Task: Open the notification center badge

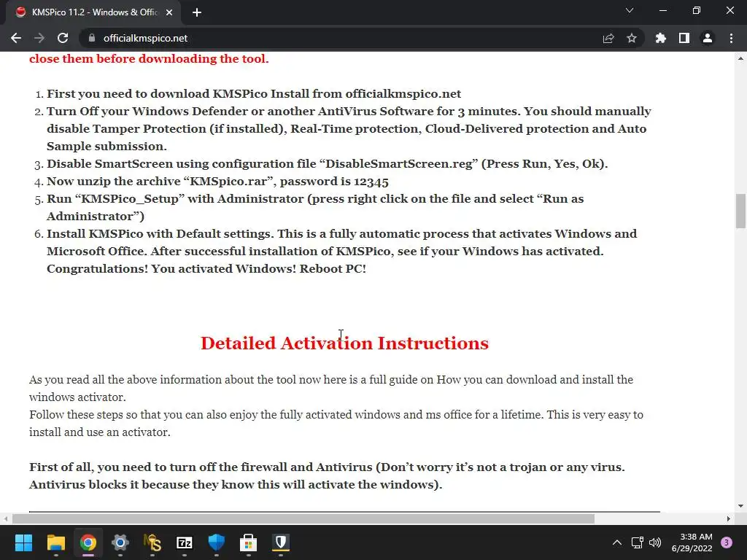Action: [x=727, y=542]
